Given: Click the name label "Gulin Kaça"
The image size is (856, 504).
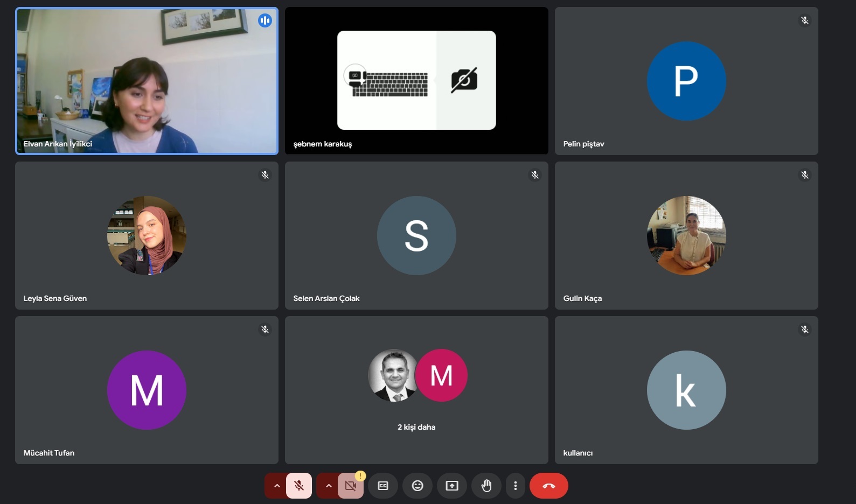Looking at the screenshot, I should tap(582, 298).
